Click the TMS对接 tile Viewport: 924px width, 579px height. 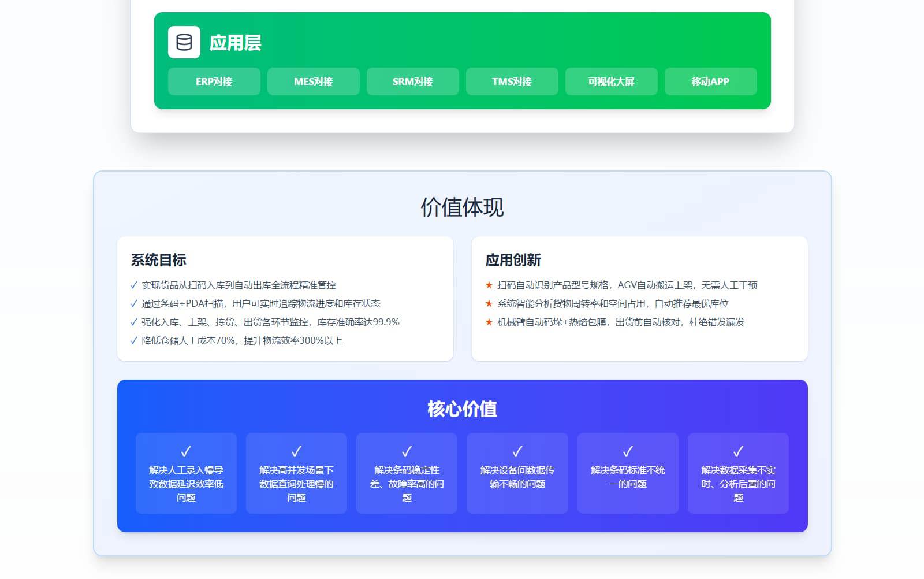click(512, 81)
